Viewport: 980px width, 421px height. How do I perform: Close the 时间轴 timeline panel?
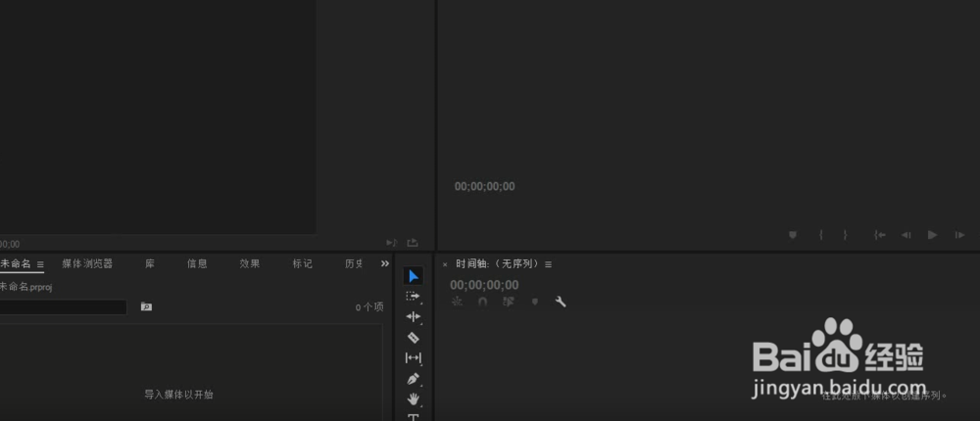[445, 265]
